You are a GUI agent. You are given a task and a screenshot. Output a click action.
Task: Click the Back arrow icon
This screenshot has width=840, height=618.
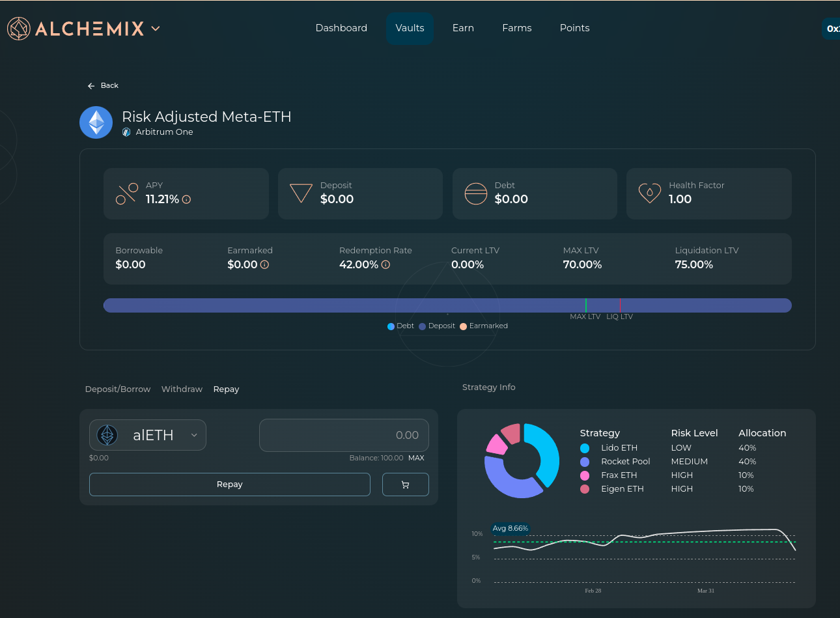point(91,86)
